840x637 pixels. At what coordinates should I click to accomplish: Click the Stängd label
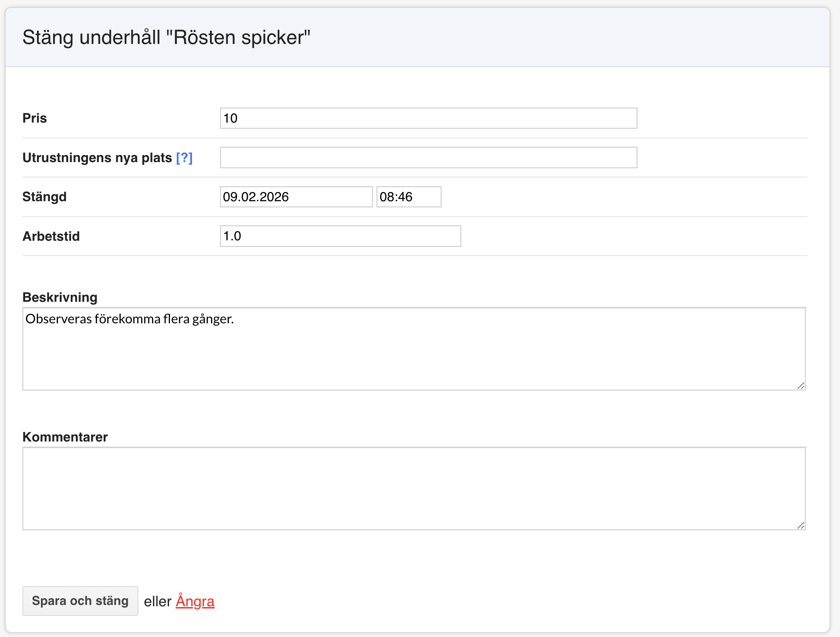tap(44, 197)
